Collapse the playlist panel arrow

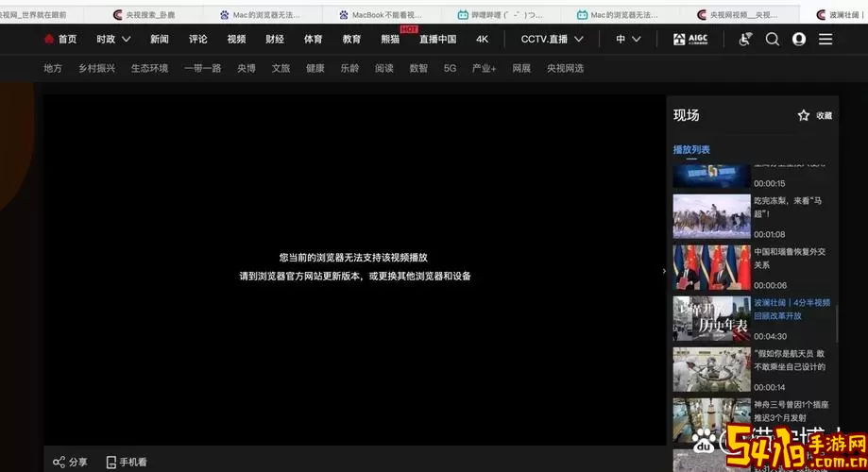coord(664,271)
